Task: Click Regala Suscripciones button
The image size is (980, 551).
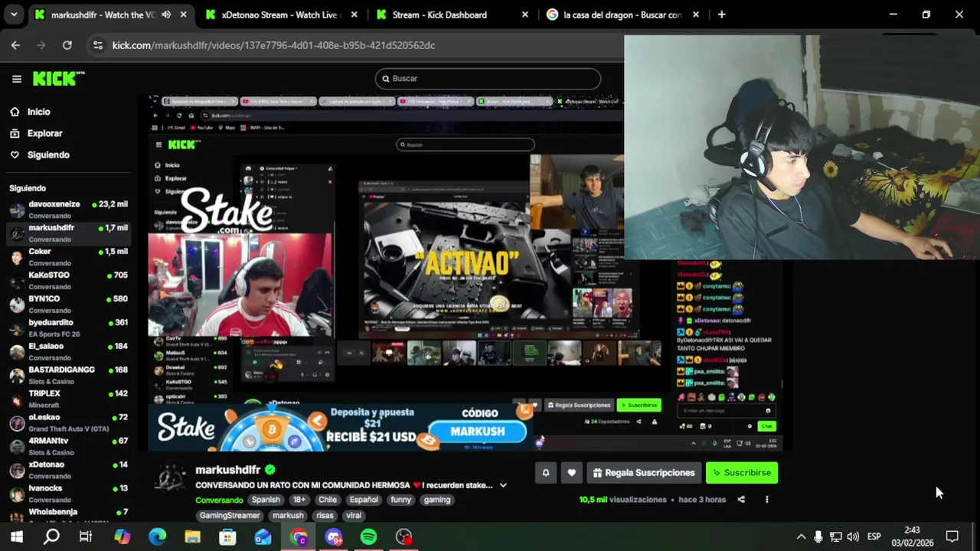Action: coord(644,473)
